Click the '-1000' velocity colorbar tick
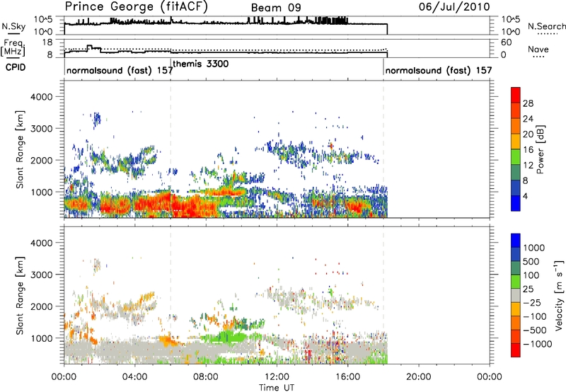This screenshot has width=566, height=392. (x=537, y=344)
